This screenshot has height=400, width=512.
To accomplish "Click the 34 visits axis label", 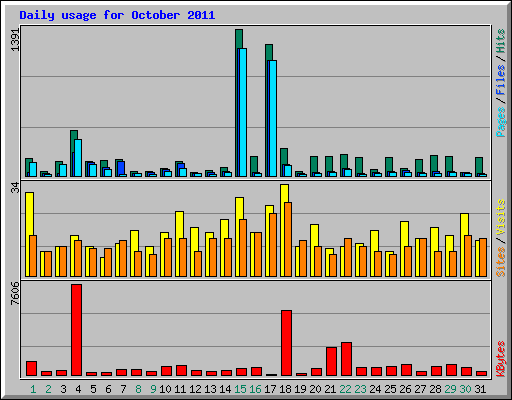I will click(16, 188).
